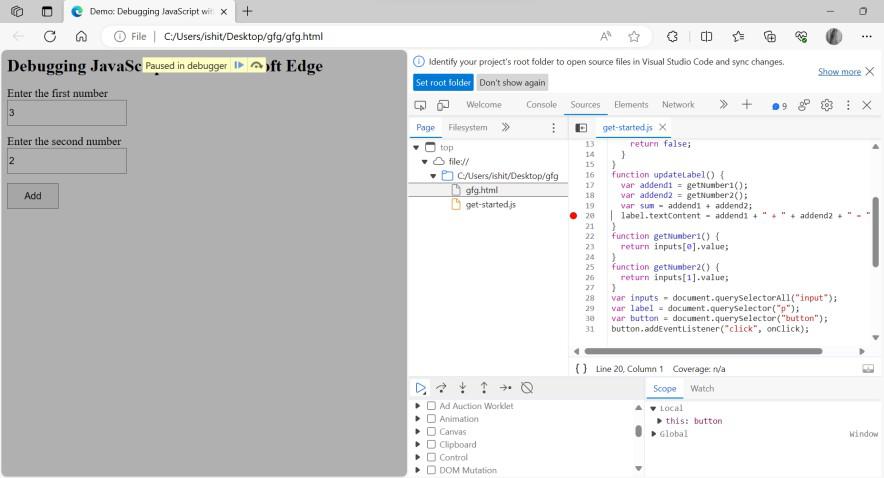
Task: Toggle the file navigator sidebar icon
Action: pos(581,127)
